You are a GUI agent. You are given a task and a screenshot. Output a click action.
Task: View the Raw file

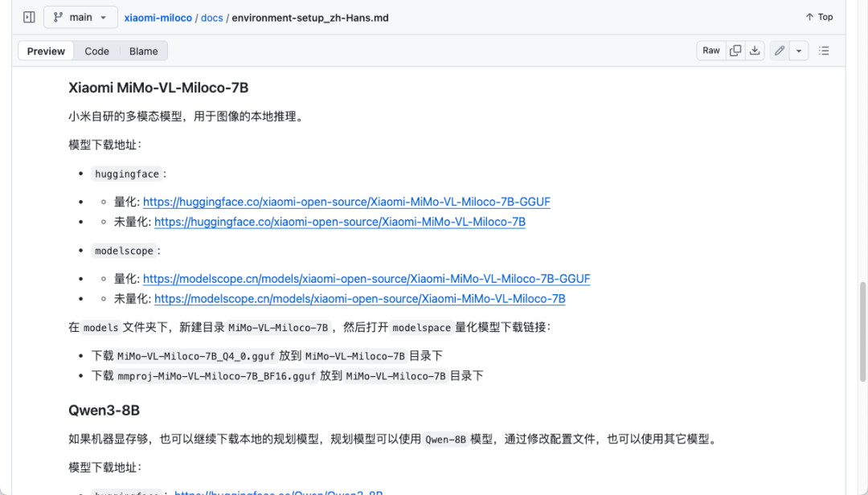click(x=710, y=50)
